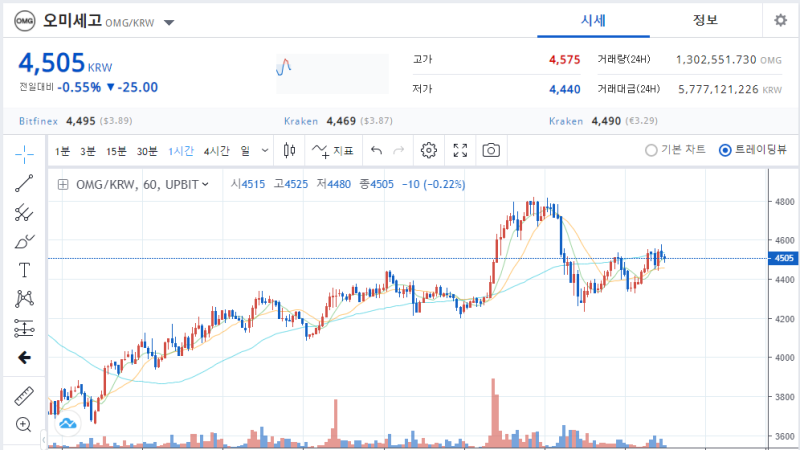Expand the chart legend plus box
Viewport: 800px width, 450px height.
coord(63,185)
